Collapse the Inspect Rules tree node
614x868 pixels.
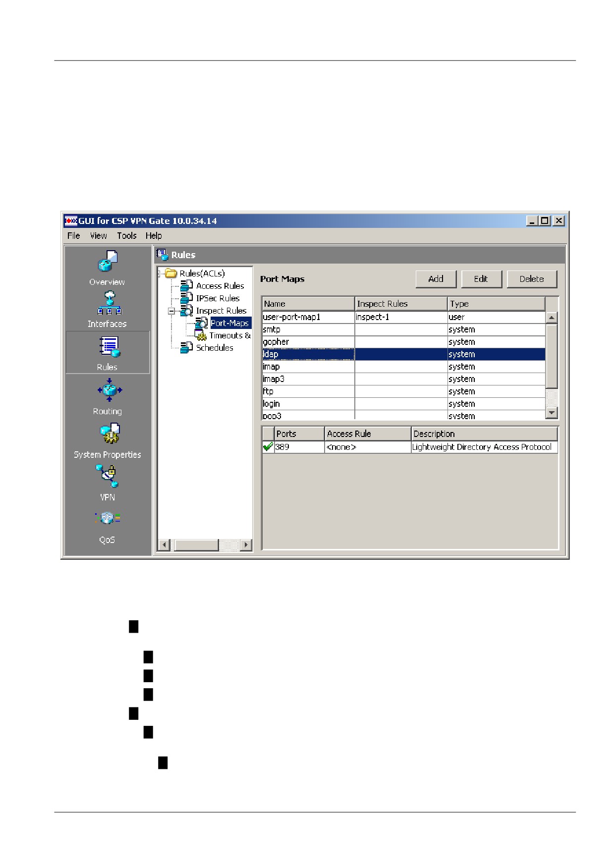pos(171,311)
